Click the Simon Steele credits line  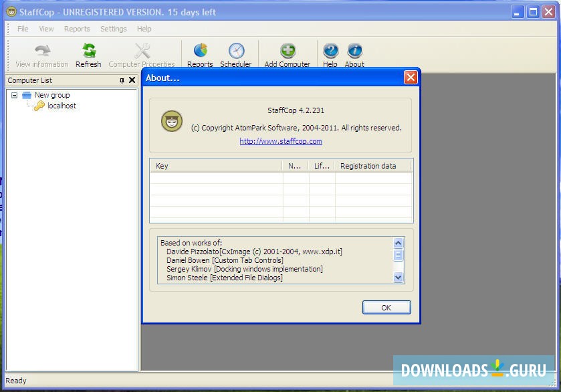(224, 278)
